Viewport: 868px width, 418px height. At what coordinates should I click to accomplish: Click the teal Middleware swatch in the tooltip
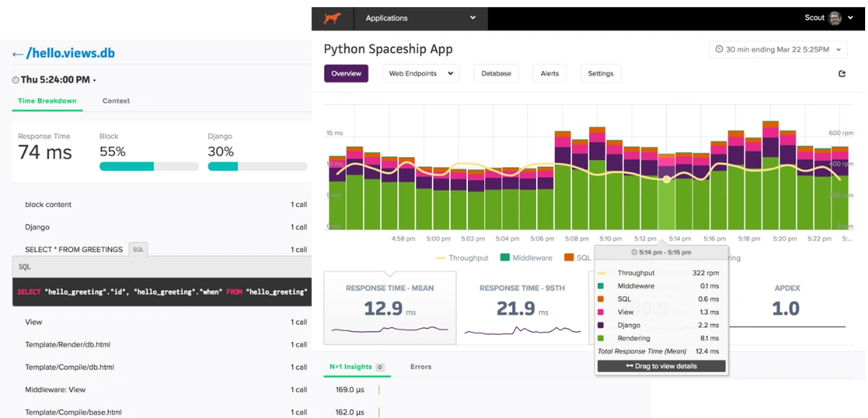pos(601,286)
